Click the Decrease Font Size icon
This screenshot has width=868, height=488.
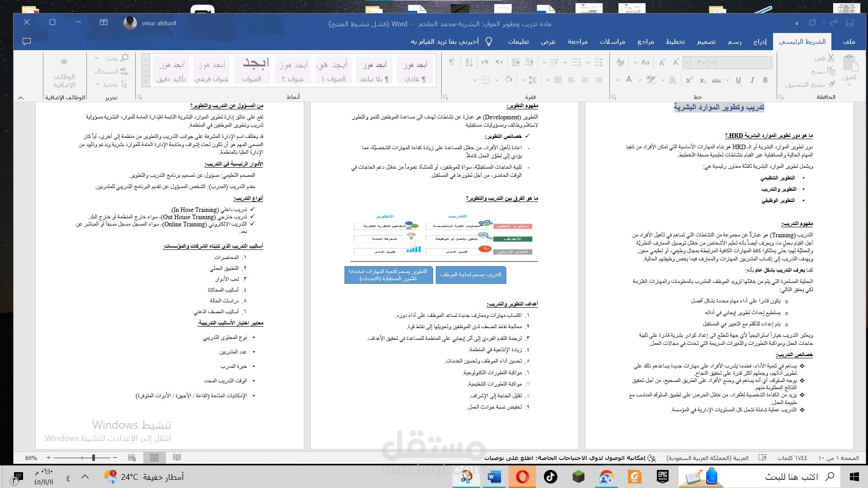pyautogui.click(x=662, y=62)
